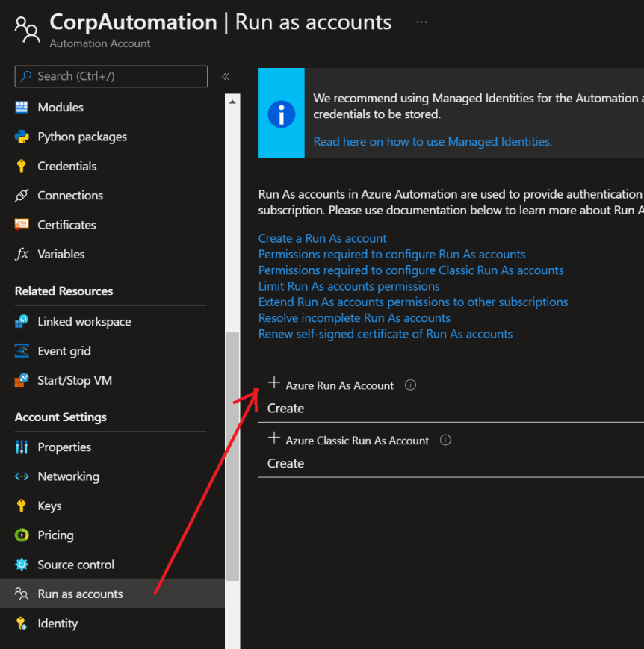The width and height of the screenshot is (644, 649).
Task: Click the sidebar scroll up arrow
Action: tap(232, 102)
